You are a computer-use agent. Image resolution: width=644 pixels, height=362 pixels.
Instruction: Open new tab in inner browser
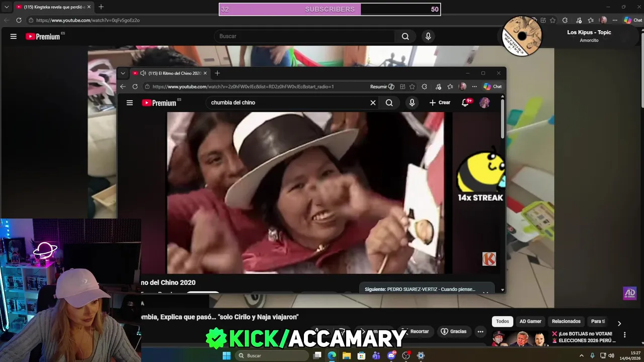217,73
